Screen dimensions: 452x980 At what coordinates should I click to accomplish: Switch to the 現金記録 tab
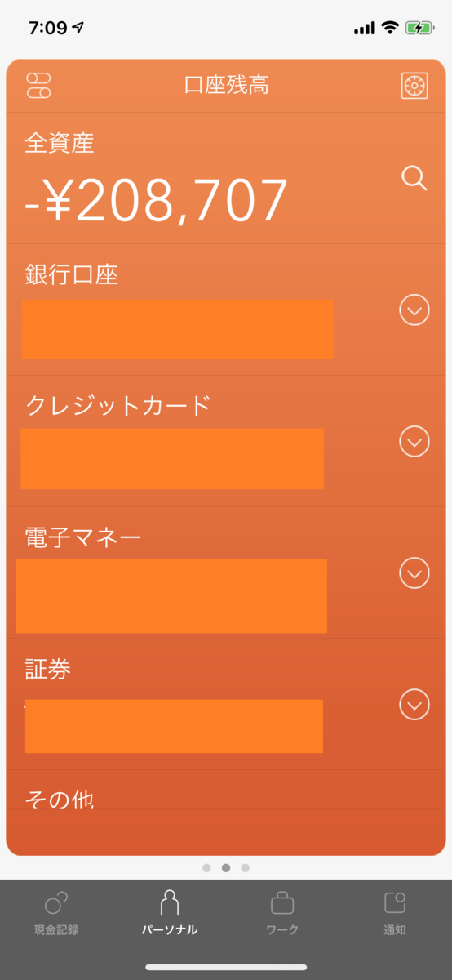tap(56, 913)
